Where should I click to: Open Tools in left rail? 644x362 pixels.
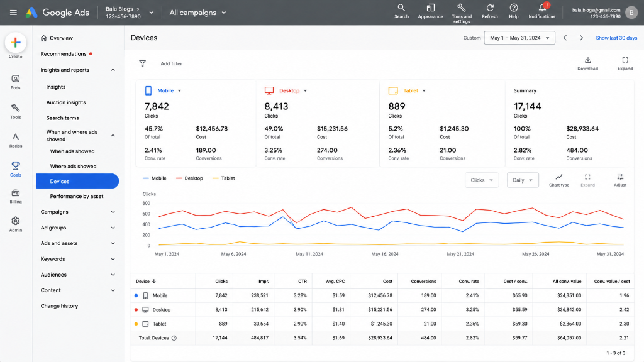coord(16,111)
